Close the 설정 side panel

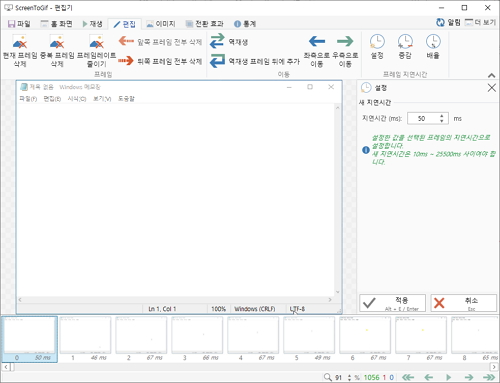click(491, 88)
